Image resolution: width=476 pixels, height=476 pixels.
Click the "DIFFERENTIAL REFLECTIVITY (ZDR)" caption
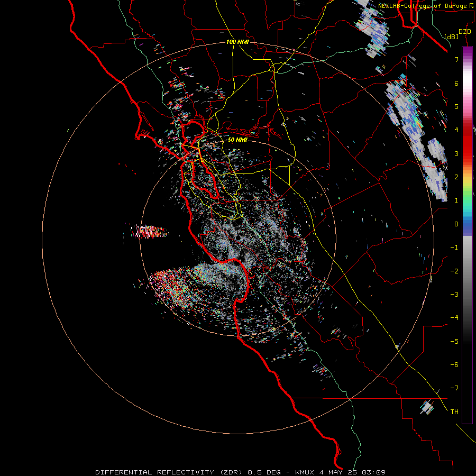(x=170, y=472)
